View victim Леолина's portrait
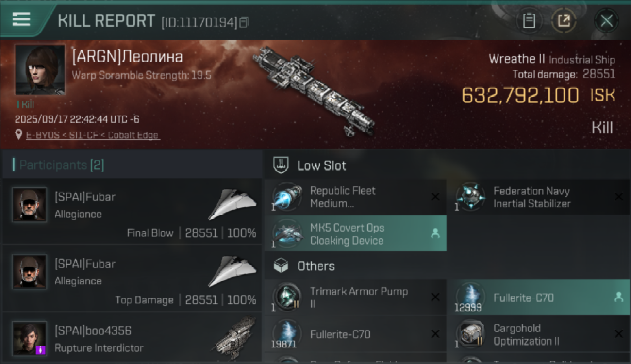The image size is (631, 364). tap(40, 70)
